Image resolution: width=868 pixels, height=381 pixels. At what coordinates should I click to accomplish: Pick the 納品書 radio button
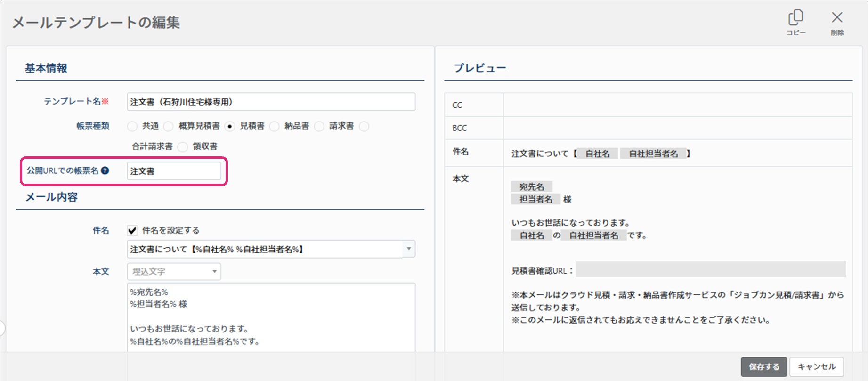275,126
